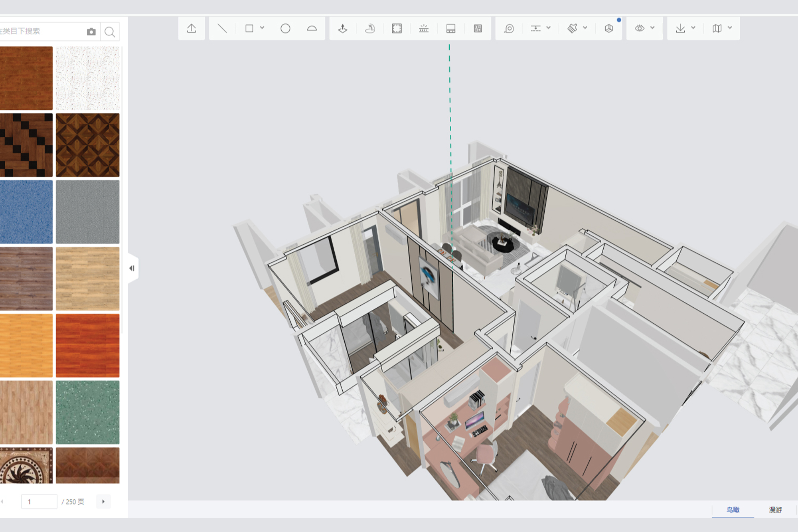Expand the rectangle tool dropdown arrow
798x532 pixels.
(262, 28)
